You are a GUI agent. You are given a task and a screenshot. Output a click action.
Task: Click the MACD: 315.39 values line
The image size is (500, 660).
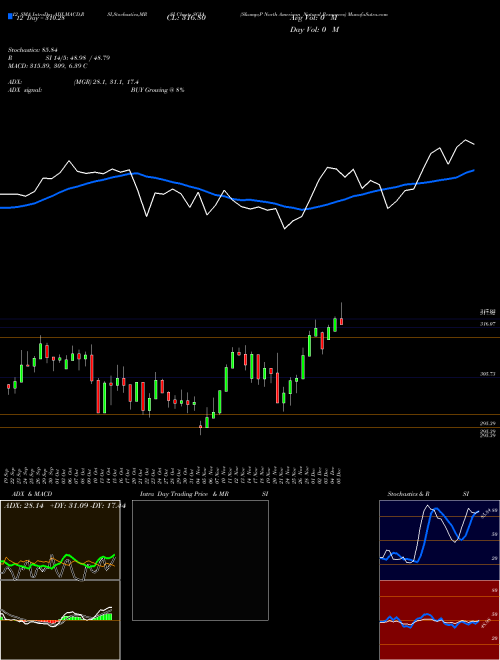(48, 66)
